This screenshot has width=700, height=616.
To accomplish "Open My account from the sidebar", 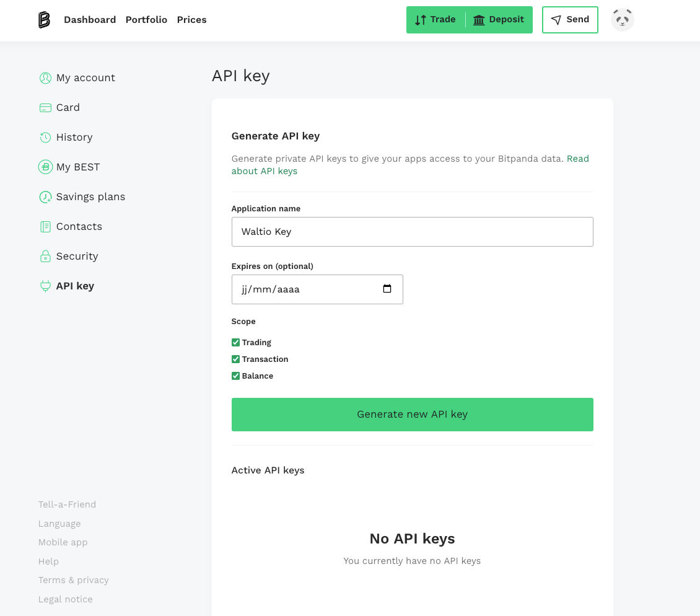I will point(85,77).
